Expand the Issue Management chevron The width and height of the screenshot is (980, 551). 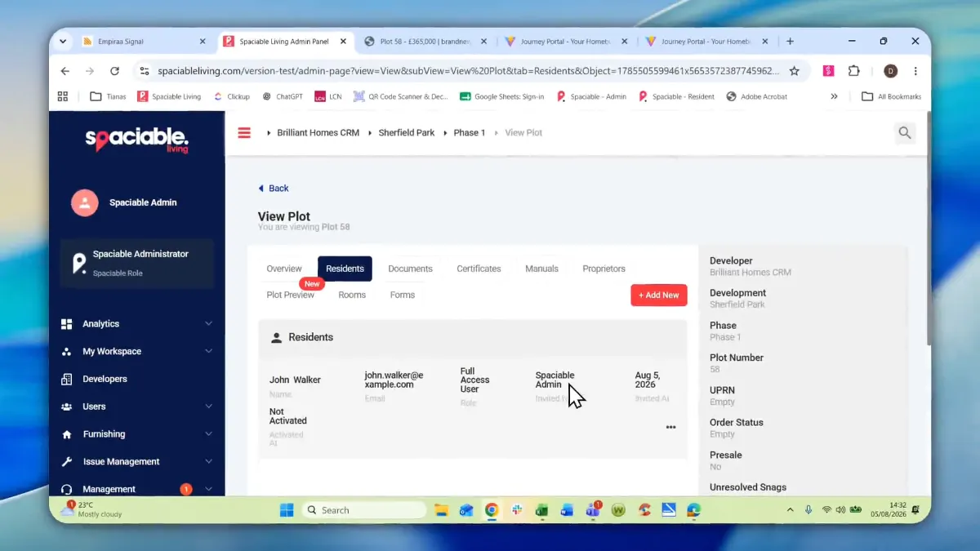pos(208,462)
